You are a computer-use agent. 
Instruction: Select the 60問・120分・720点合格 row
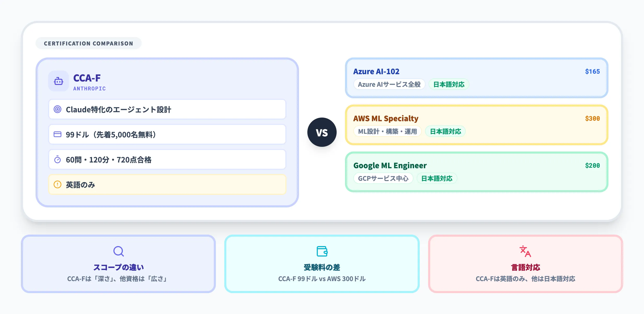coord(167,159)
